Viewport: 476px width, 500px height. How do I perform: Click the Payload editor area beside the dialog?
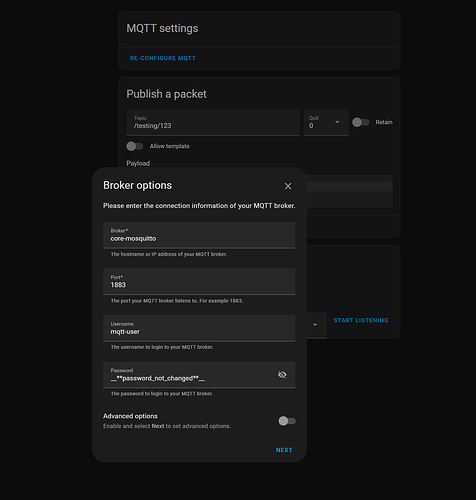pos(349,191)
